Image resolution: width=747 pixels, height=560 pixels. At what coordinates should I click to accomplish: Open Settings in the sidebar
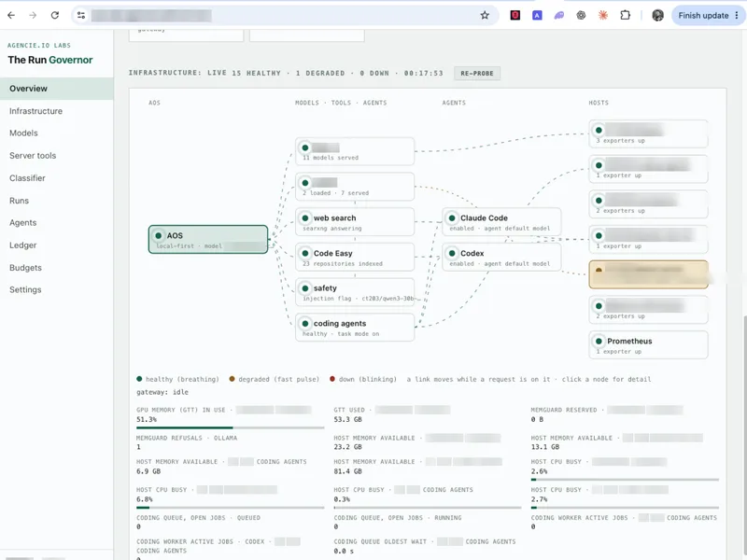[57, 289]
